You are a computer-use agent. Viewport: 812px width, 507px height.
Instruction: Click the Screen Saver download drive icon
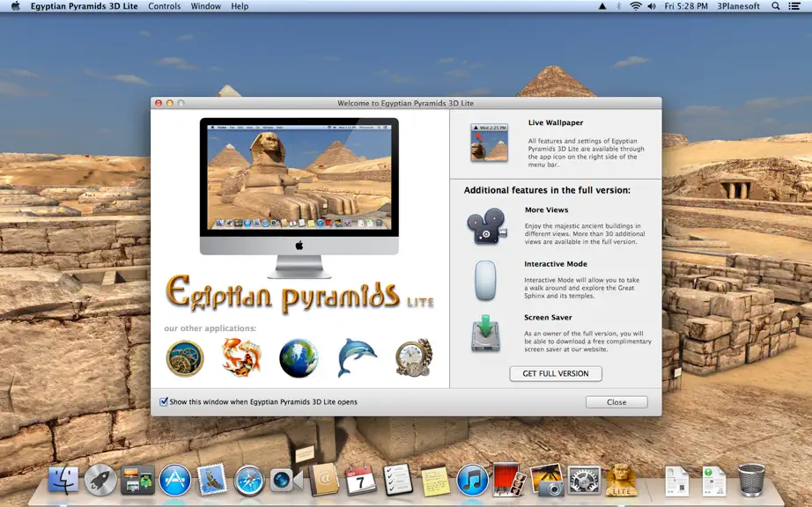pyautogui.click(x=486, y=334)
